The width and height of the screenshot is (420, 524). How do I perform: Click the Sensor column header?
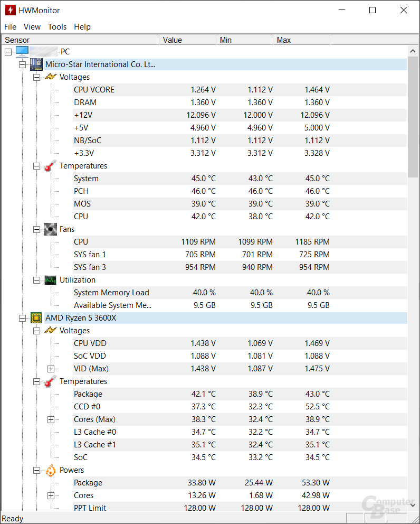click(80, 40)
